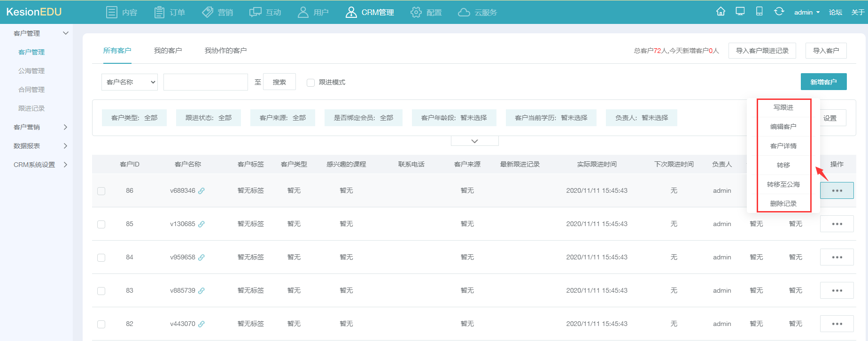Switch to the 所有客户 tab
This screenshot has height=341, width=868.
[x=117, y=51]
